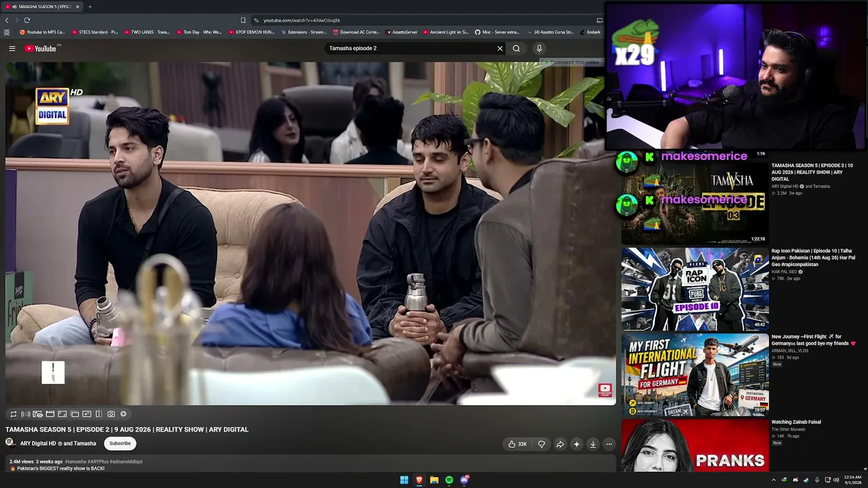Image resolution: width=868 pixels, height=488 pixels.
Task: Open the sparkle Ask button
Action: tap(576, 444)
